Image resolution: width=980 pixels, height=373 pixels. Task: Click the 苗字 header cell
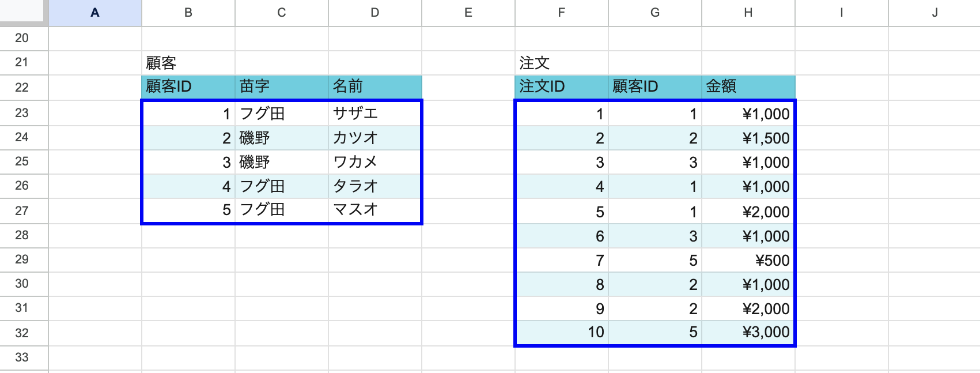(281, 86)
